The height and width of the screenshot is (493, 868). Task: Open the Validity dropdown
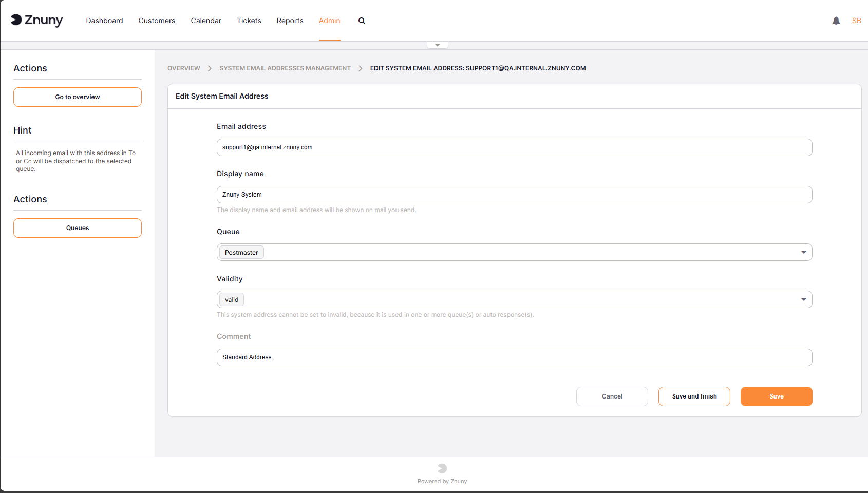[804, 299]
